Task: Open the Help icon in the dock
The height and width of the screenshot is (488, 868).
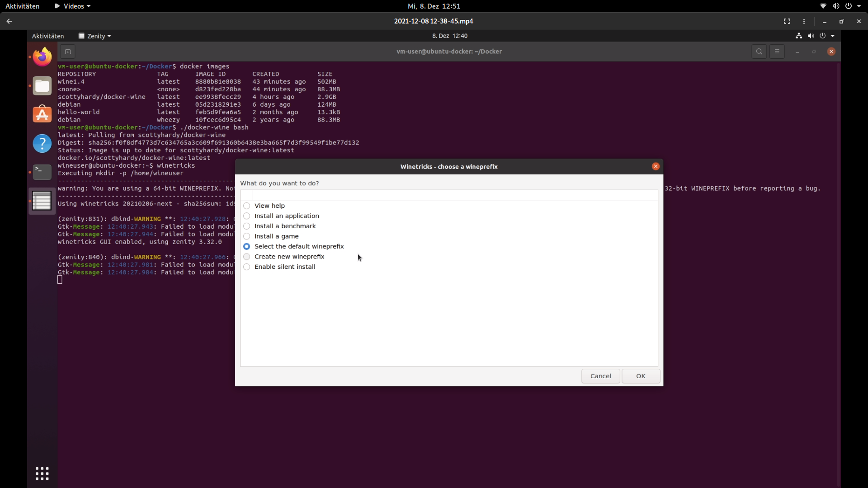Action: 42,143
